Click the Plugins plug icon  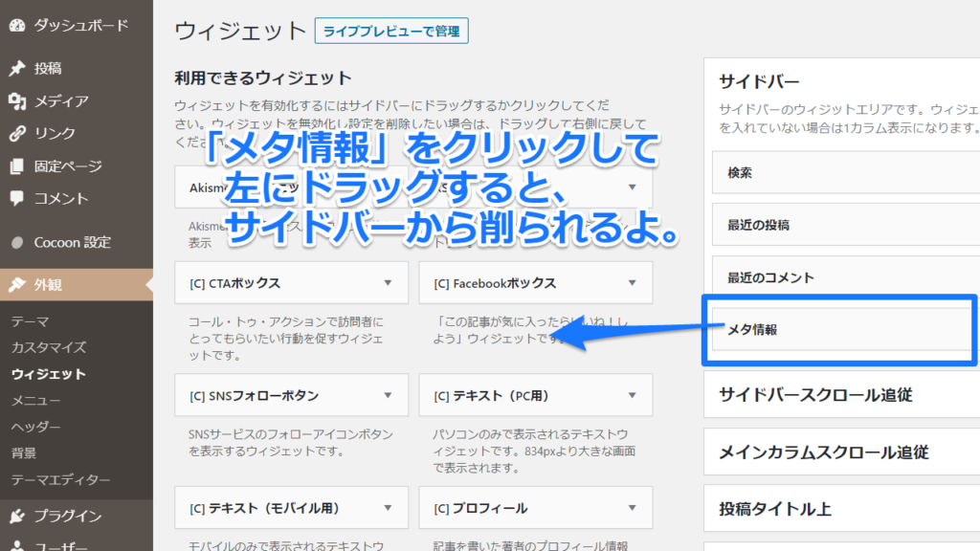pos(16,517)
